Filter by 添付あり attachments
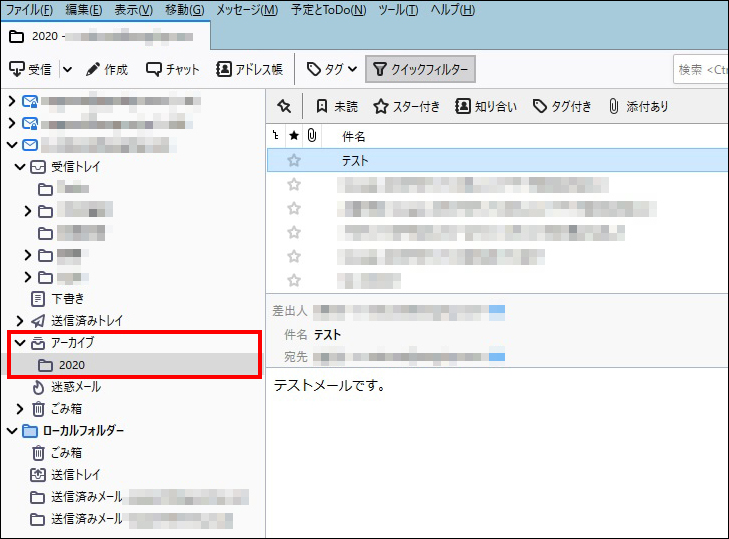 click(638, 106)
